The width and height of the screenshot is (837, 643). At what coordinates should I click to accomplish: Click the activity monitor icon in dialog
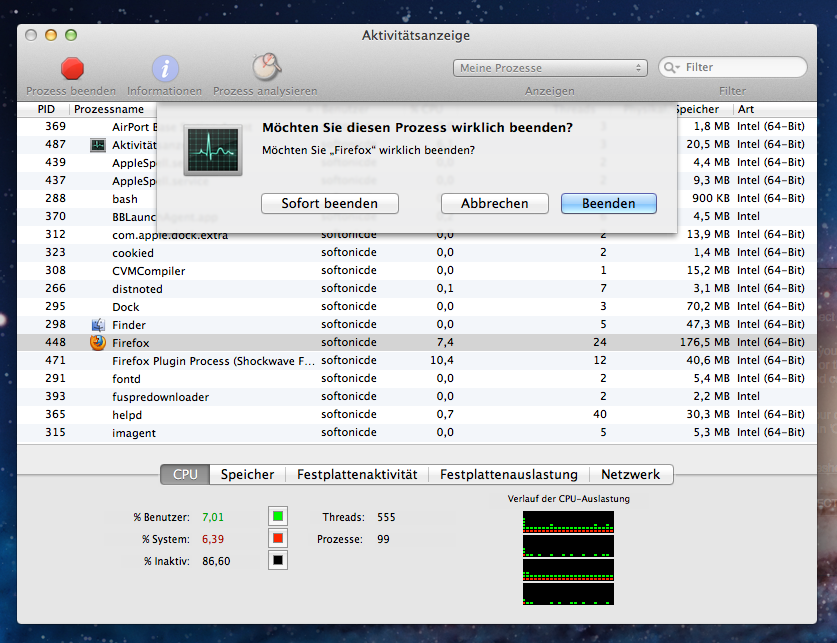(213, 150)
